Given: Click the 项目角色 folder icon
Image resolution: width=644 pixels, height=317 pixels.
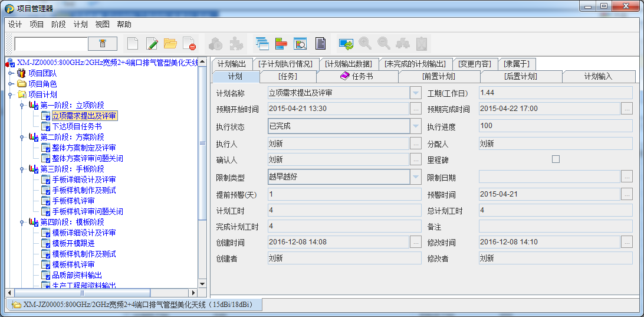Looking at the screenshot, I should (x=21, y=84).
